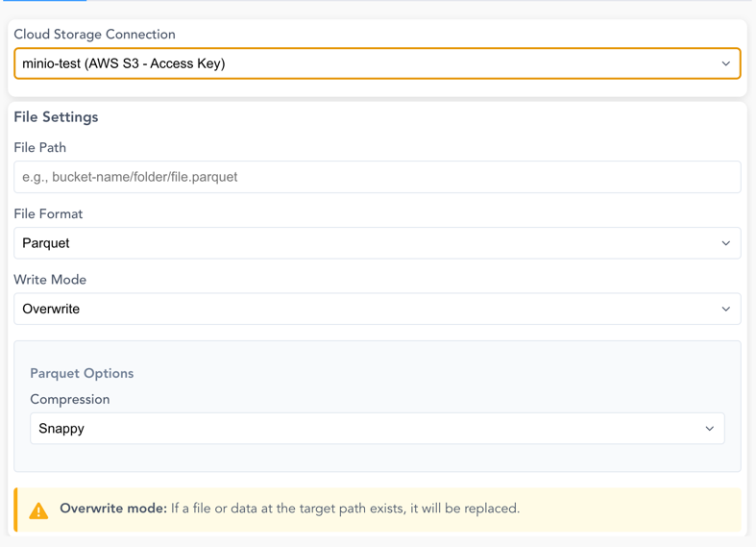
Task: Click the 'Overwrite mode:' warning text
Action: 113,509
